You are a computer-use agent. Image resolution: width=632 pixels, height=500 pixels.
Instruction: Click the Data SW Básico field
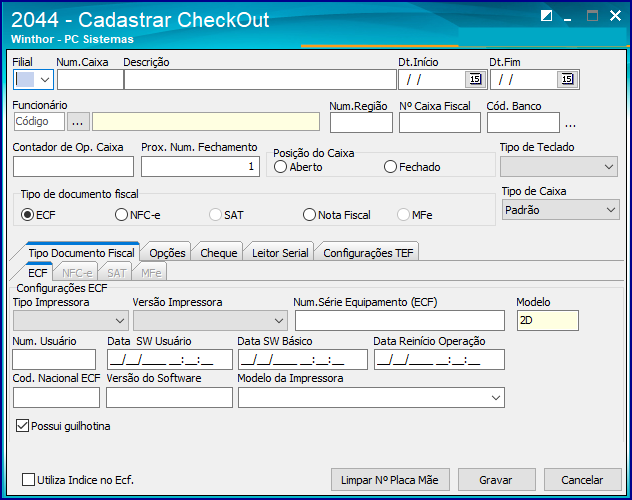click(303, 359)
